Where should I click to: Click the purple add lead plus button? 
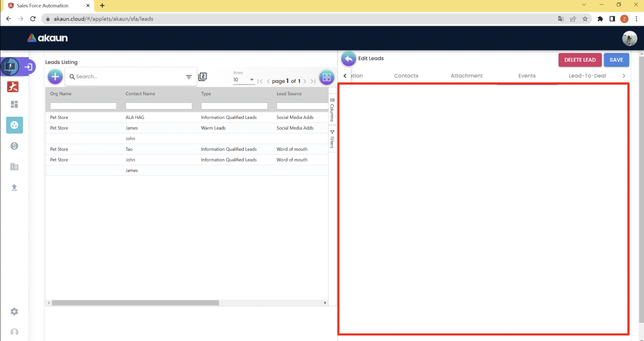point(55,77)
